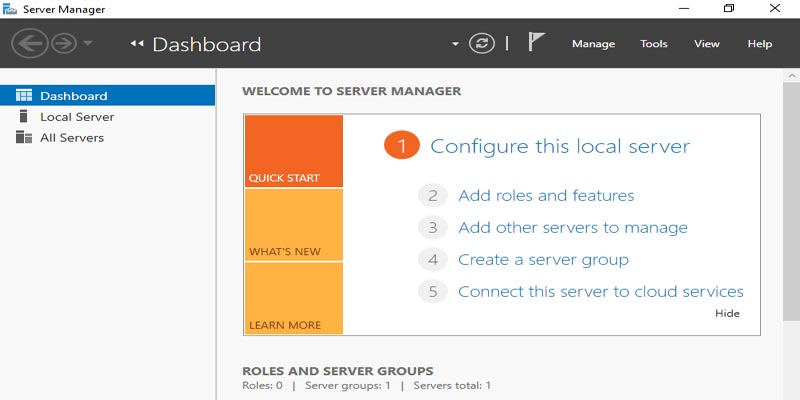Click the All Servers icon in sidebar
Image resolution: width=800 pixels, height=400 pixels.
click(24, 137)
